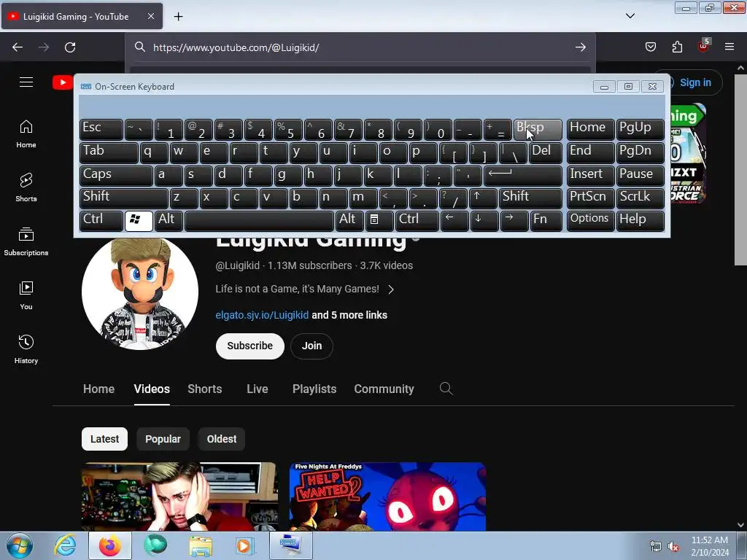Search the channel with magnifier icon

click(x=446, y=389)
